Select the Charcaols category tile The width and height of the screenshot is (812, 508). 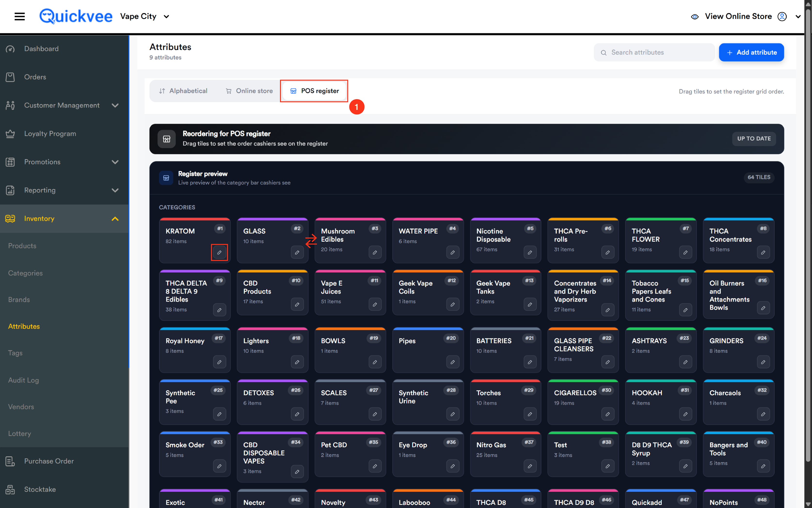(739, 402)
